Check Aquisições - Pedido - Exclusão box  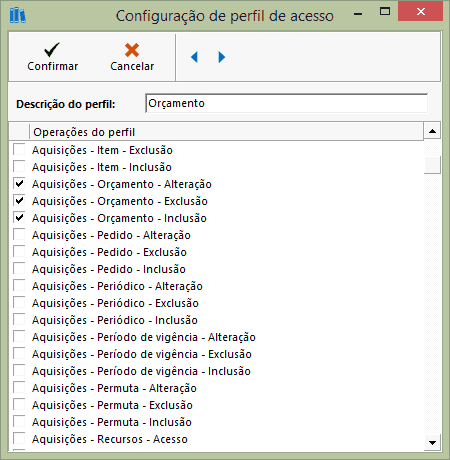[19, 252]
